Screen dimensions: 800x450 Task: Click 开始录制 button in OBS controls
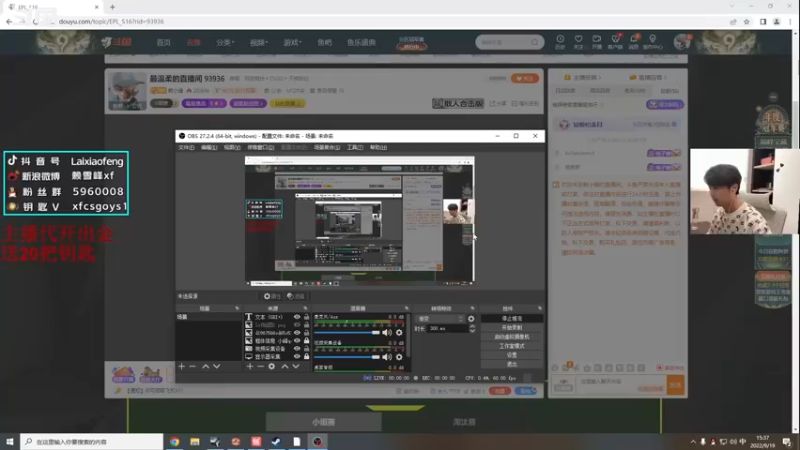512,328
